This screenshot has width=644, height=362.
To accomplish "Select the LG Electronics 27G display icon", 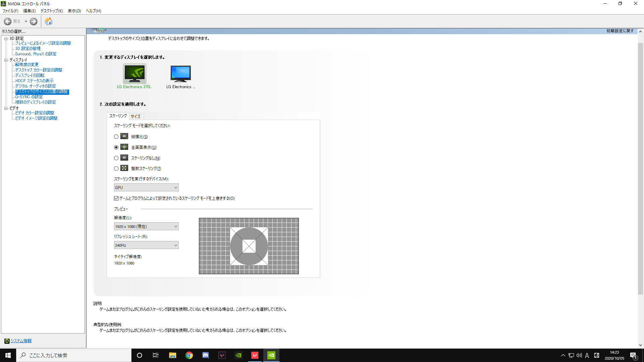I will coord(135,74).
